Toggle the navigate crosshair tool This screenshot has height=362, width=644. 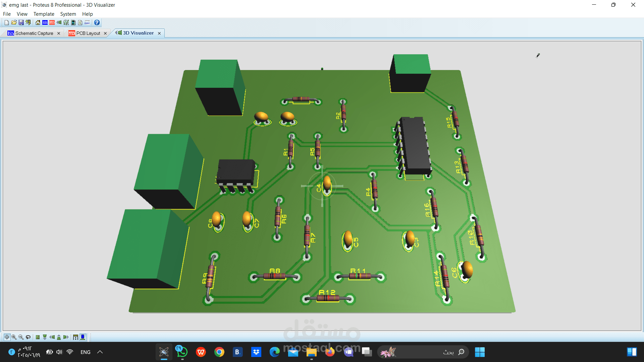7,337
